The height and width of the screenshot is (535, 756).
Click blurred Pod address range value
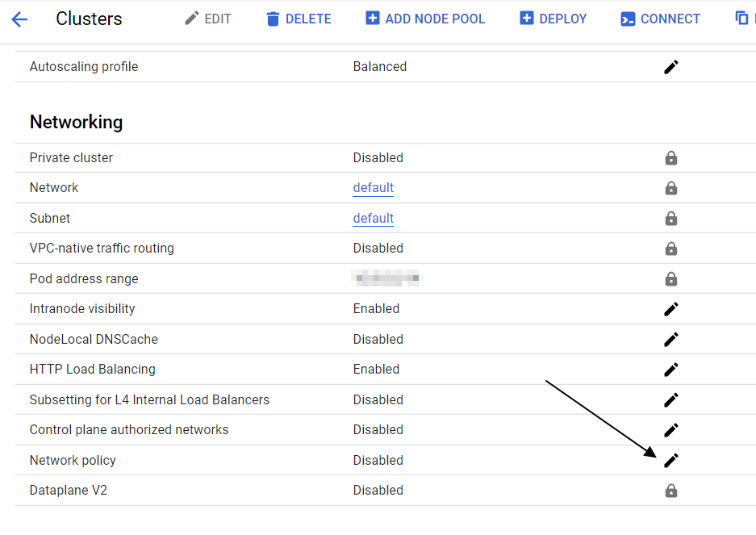pyautogui.click(x=387, y=278)
